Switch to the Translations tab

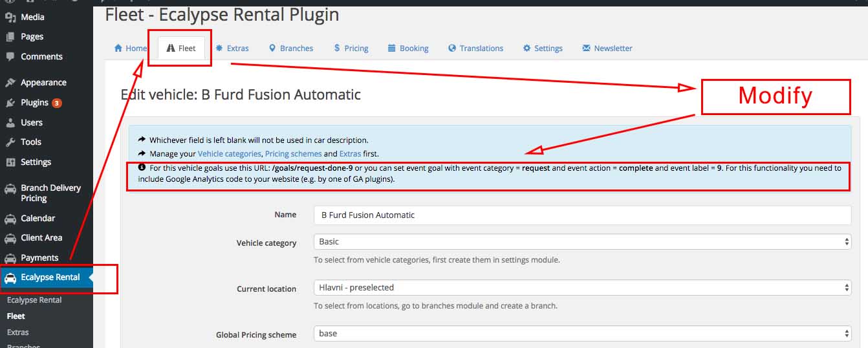click(x=475, y=48)
